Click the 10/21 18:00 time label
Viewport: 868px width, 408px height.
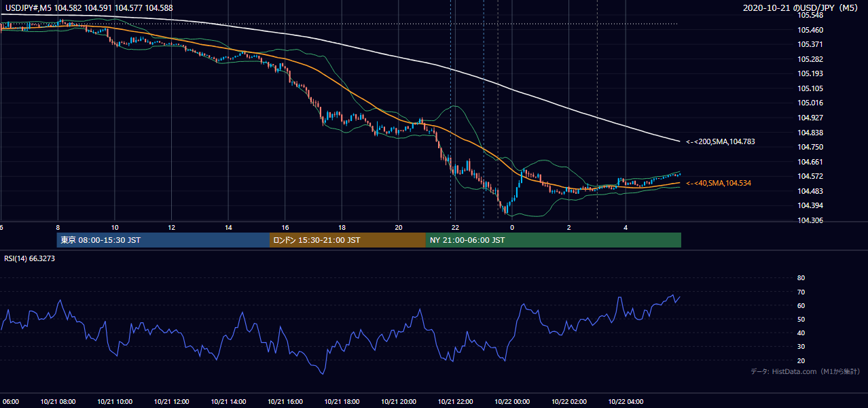(342, 401)
